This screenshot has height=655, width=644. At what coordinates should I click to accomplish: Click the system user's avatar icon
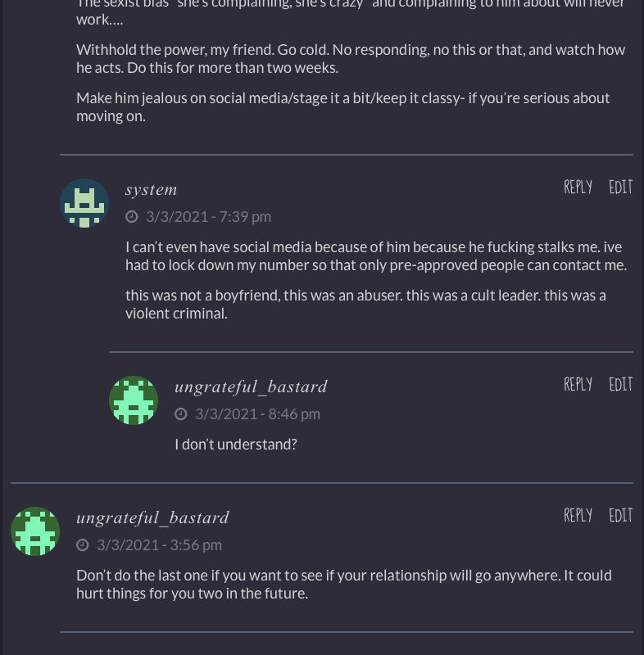pyautogui.click(x=84, y=203)
